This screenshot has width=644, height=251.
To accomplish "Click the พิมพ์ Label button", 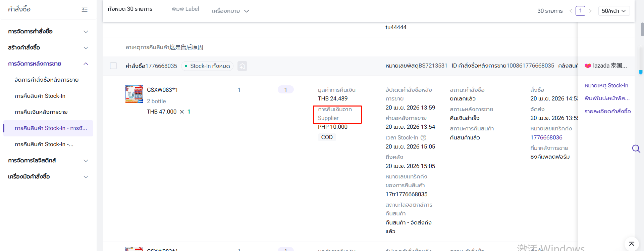I will click(185, 9).
